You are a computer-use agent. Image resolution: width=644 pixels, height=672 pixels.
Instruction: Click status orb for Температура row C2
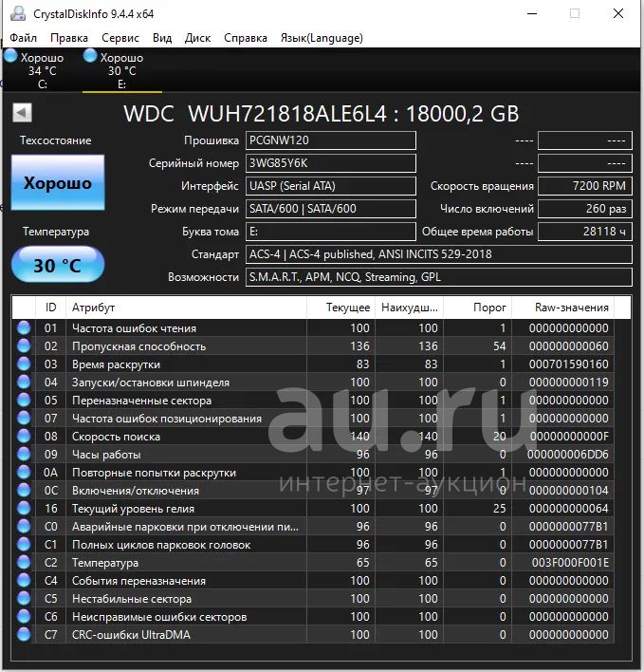24,562
